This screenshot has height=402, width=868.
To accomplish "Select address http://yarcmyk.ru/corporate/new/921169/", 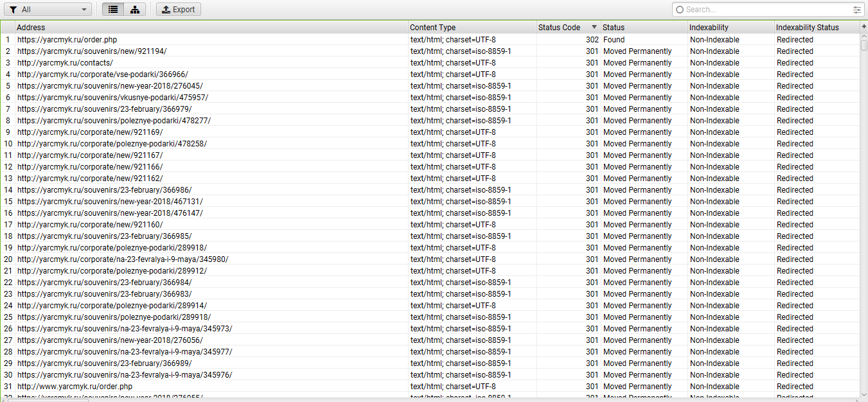I will (x=90, y=132).
